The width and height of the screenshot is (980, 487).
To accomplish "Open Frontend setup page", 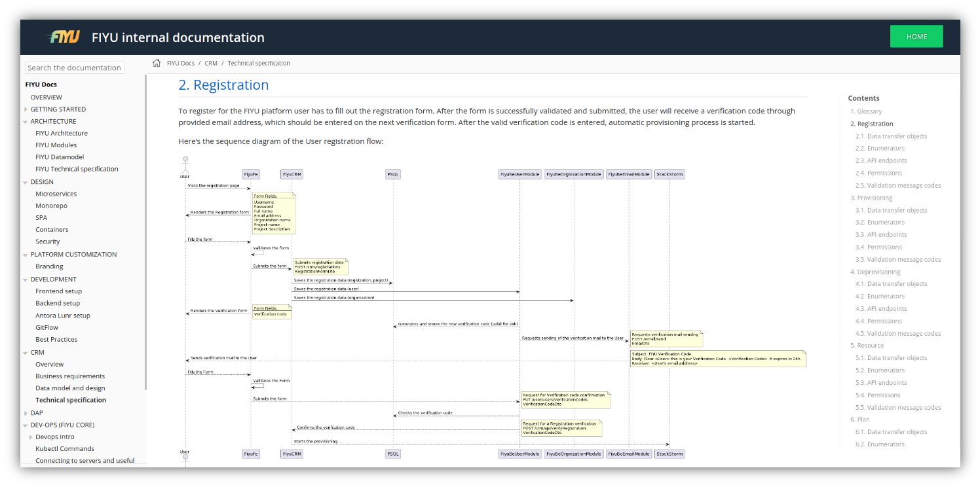I will (58, 291).
